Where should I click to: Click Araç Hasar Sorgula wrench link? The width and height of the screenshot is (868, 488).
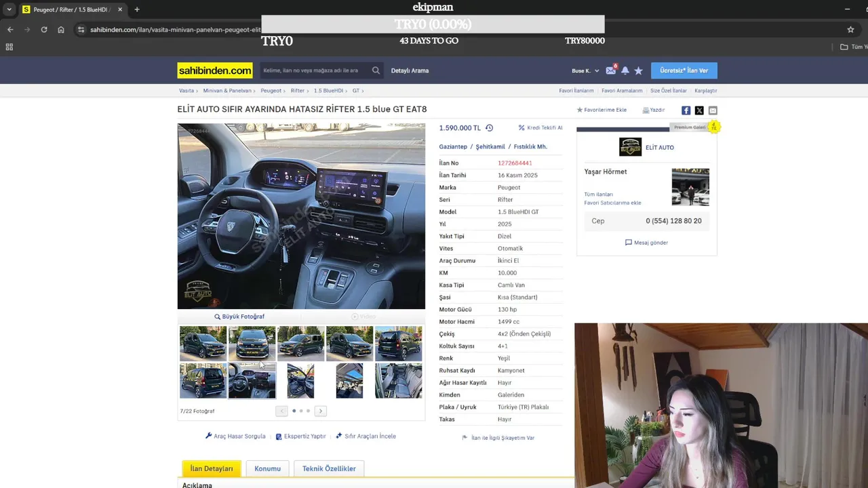coord(235,436)
